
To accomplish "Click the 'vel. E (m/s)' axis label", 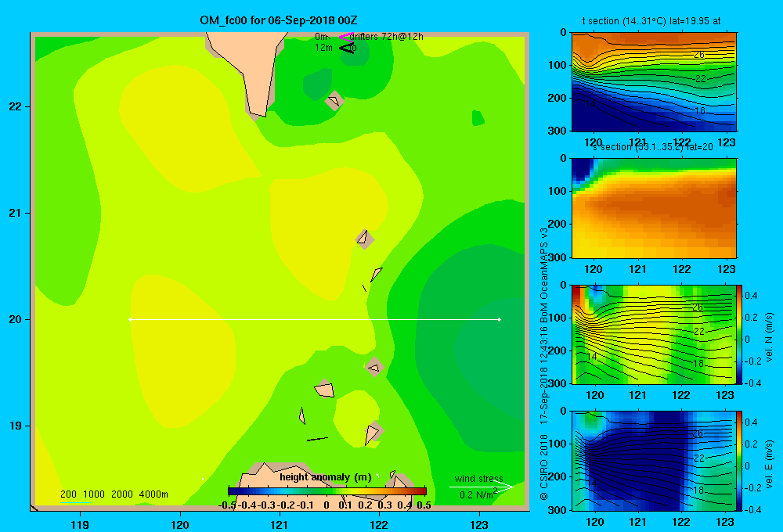I will point(769,463).
